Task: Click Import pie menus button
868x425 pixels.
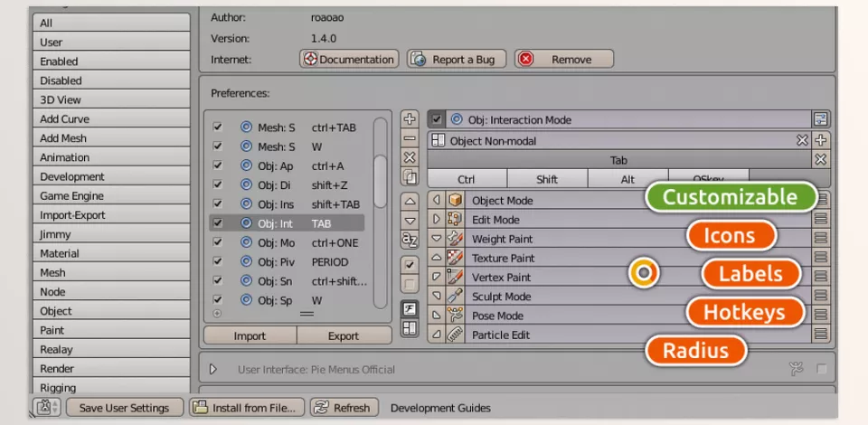Action: [x=250, y=335]
